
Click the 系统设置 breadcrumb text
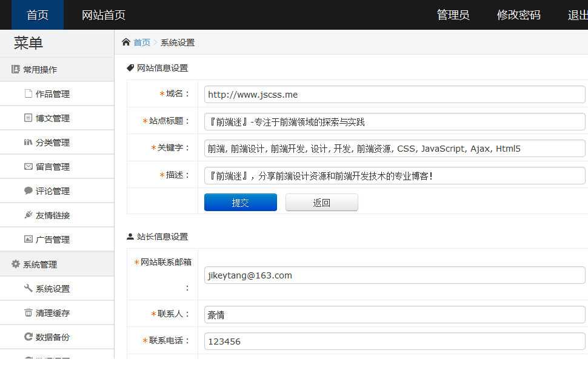pyautogui.click(x=178, y=43)
